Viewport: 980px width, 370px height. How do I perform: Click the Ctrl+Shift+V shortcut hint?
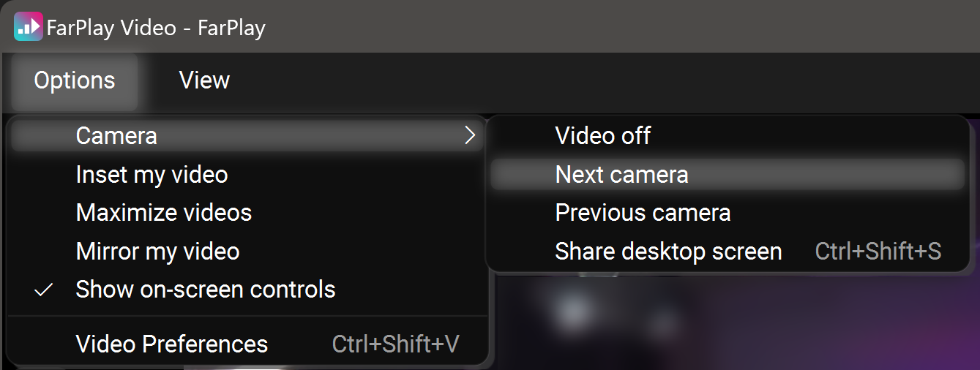(x=395, y=344)
